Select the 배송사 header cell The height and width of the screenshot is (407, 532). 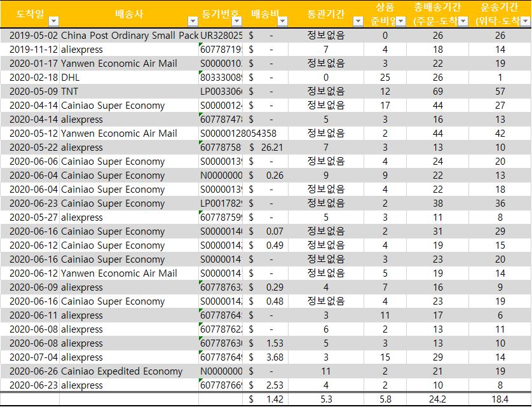coord(129,14)
